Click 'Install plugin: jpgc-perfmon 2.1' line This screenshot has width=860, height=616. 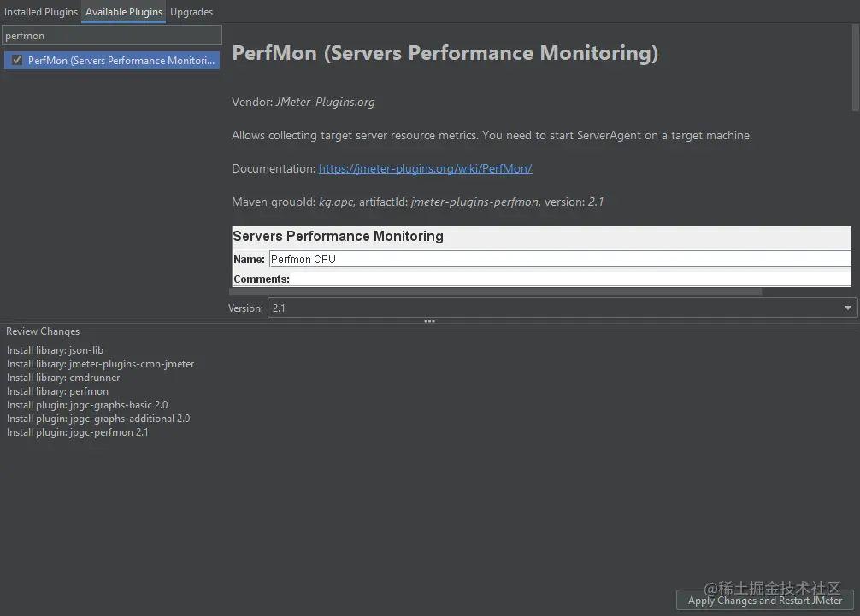tap(77, 432)
